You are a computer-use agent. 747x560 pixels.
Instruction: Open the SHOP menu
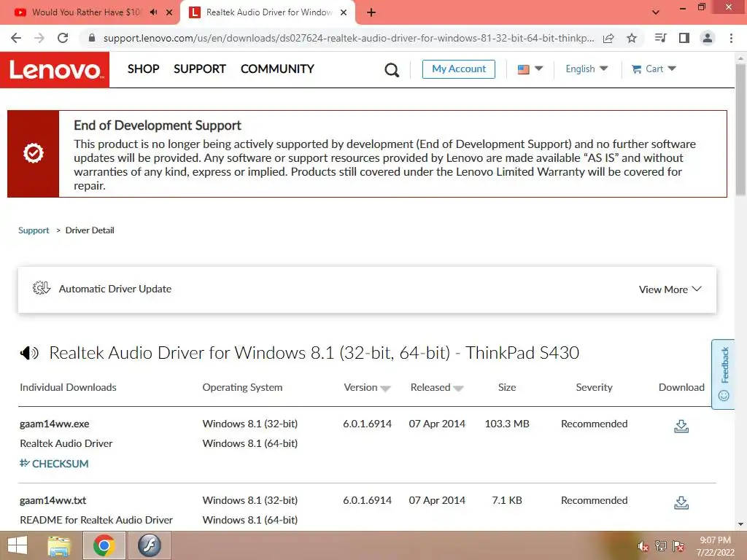point(144,69)
